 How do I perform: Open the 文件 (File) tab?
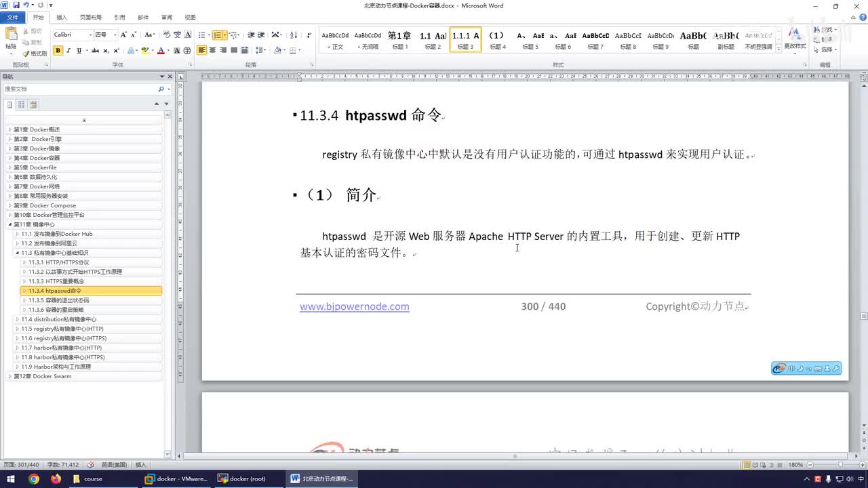pyautogui.click(x=13, y=18)
